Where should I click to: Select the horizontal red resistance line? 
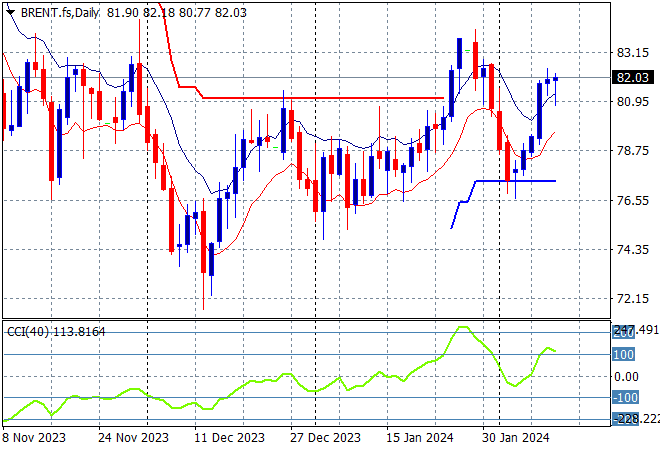coord(323,98)
